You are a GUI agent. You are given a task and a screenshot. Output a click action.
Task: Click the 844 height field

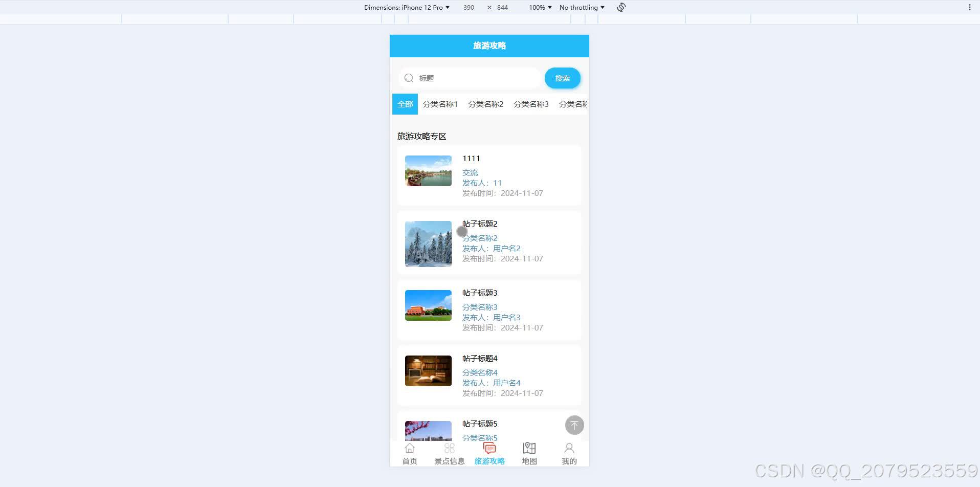tap(502, 7)
